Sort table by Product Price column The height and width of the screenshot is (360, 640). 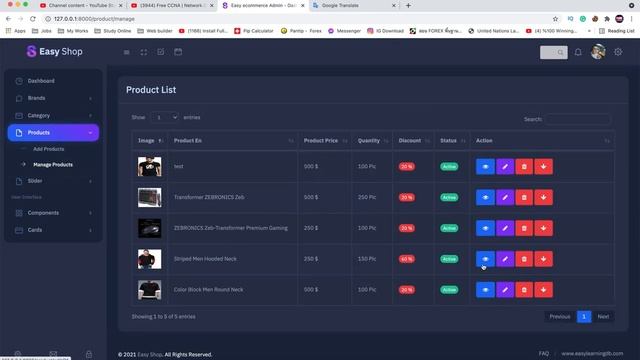coord(325,140)
